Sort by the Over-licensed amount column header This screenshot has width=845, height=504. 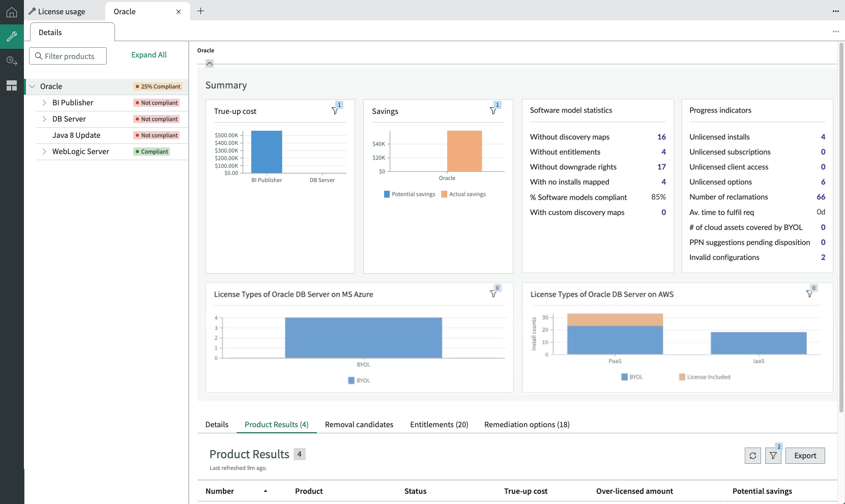pyautogui.click(x=634, y=491)
